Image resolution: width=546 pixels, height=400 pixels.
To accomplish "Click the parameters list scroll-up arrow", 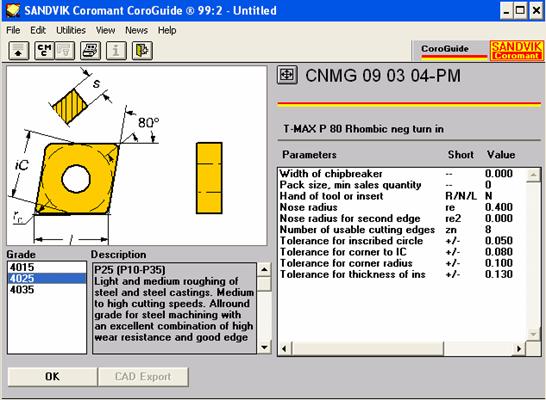I will click(x=533, y=175).
